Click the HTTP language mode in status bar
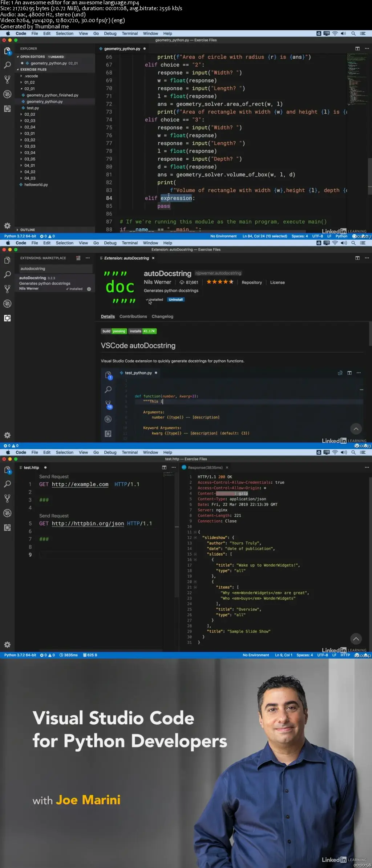The width and height of the screenshot is (372, 868). point(345,655)
